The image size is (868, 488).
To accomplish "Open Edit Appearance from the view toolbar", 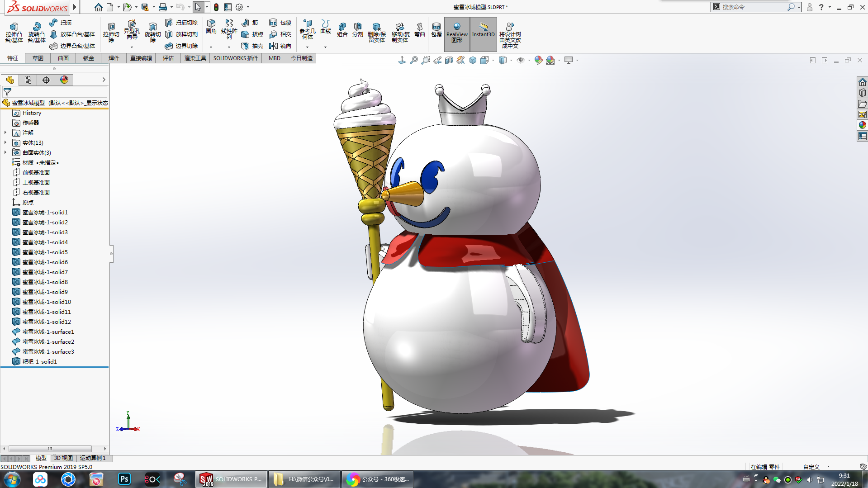I will pos(538,60).
